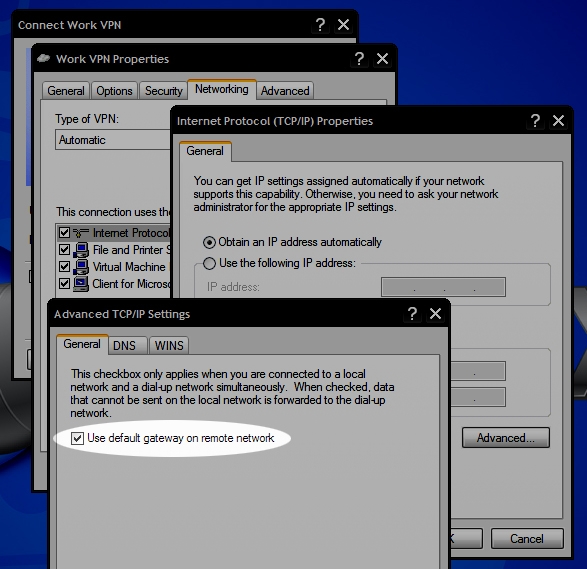Close Connect Work VPN window
The image size is (587, 569).
tap(343, 25)
